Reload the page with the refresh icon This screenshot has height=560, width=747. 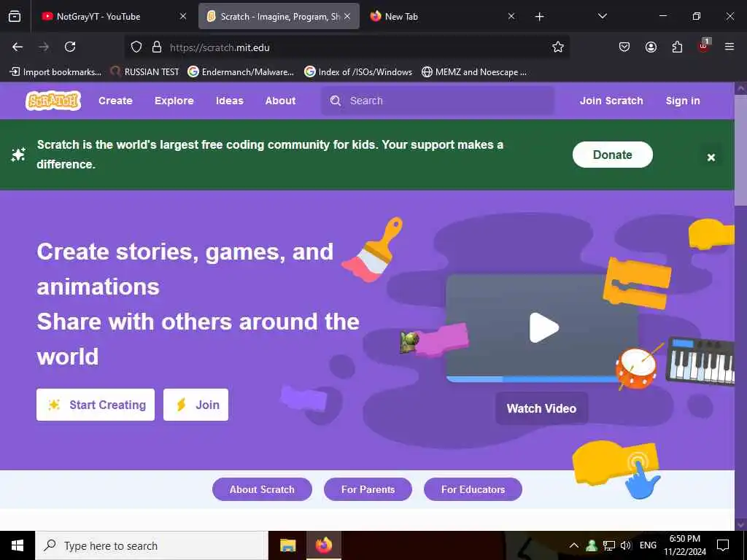pyautogui.click(x=70, y=47)
